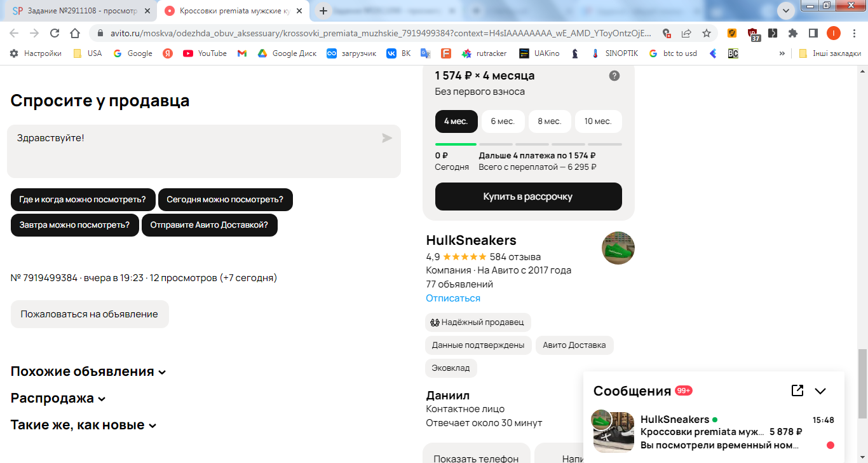The width and height of the screenshot is (868, 463).
Task: Expand the Похожие объявления section
Action: click(88, 371)
